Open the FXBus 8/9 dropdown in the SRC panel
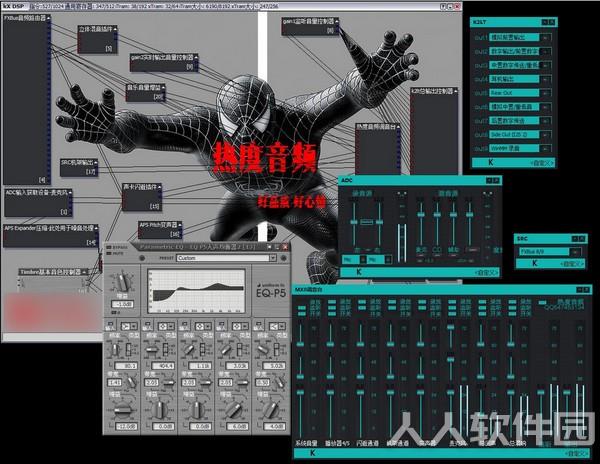600x464 pixels. (x=550, y=252)
